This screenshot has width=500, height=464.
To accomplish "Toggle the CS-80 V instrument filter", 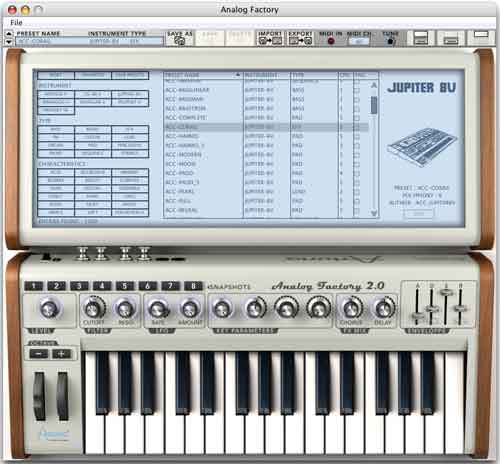I will (x=93, y=94).
